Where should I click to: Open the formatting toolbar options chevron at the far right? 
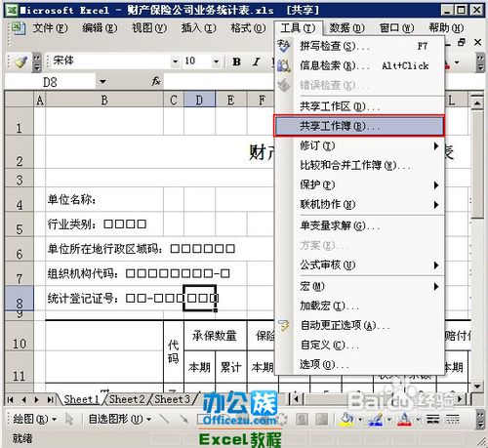click(x=480, y=62)
